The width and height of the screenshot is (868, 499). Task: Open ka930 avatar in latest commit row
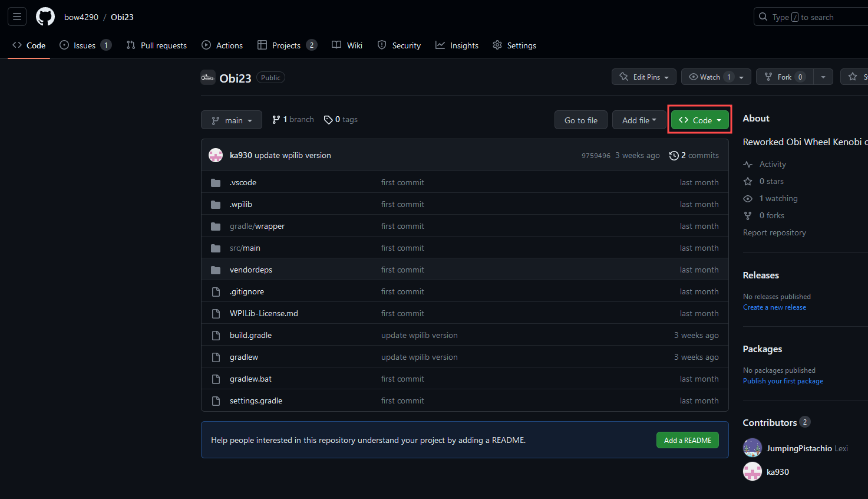216,155
